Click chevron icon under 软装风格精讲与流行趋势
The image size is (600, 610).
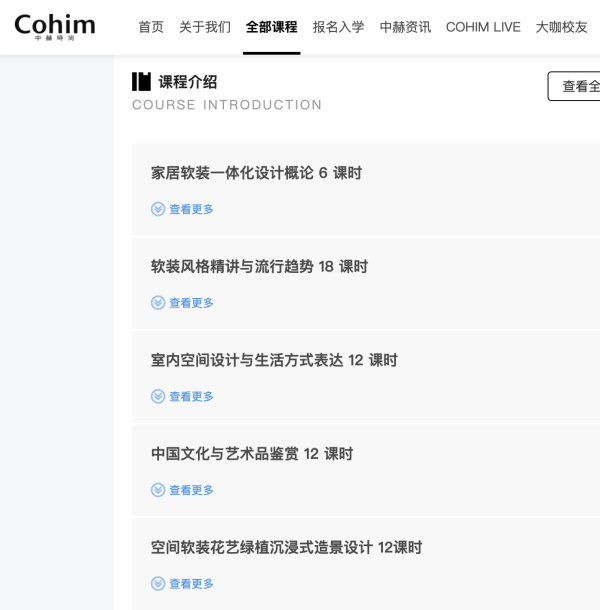pyautogui.click(x=158, y=303)
